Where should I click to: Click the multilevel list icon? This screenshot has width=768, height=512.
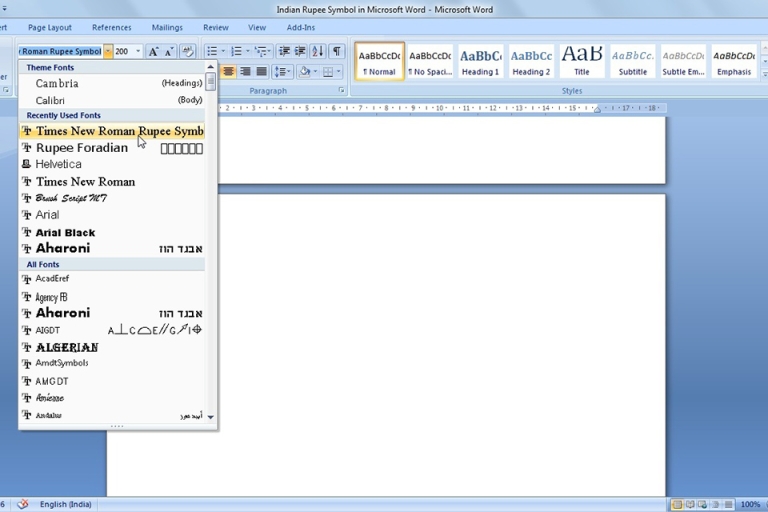point(261,51)
